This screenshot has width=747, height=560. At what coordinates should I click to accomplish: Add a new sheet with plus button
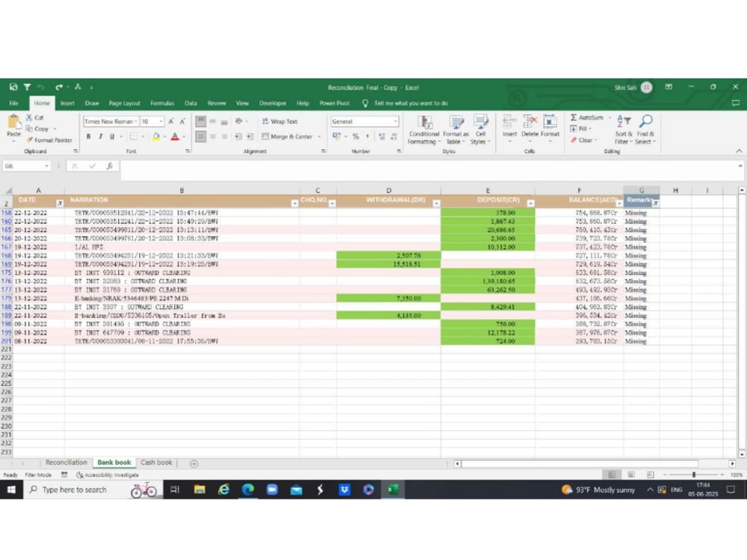[x=194, y=464]
